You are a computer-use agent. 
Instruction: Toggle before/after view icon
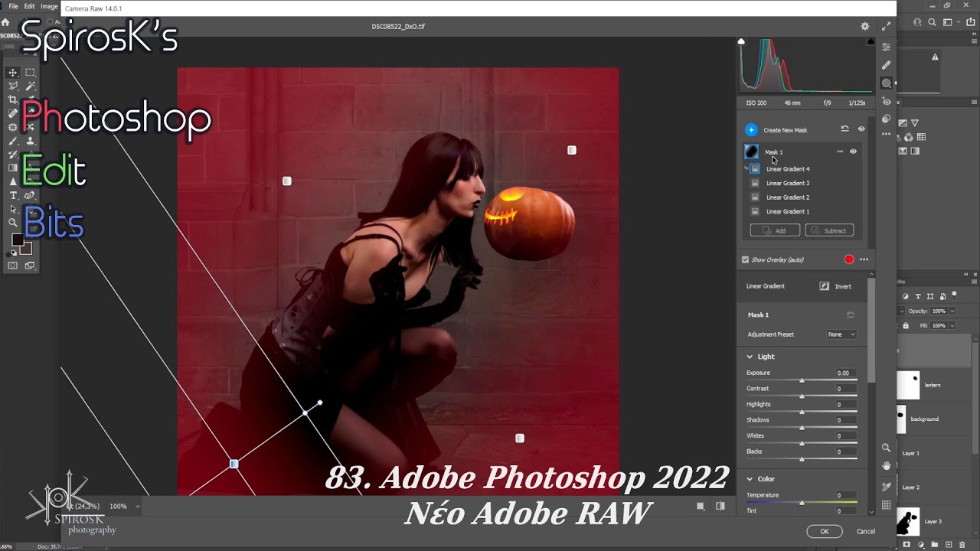pyautogui.click(x=720, y=506)
